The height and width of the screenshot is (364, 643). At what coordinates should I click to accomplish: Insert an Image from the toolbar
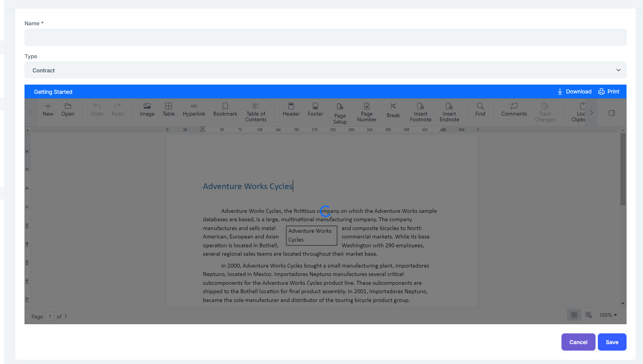[x=147, y=109]
